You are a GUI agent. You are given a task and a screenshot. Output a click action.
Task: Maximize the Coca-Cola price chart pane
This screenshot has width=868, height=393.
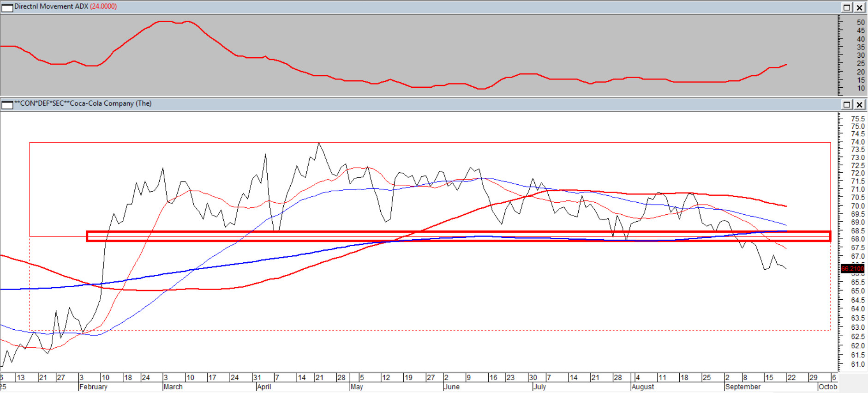(x=847, y=104)
